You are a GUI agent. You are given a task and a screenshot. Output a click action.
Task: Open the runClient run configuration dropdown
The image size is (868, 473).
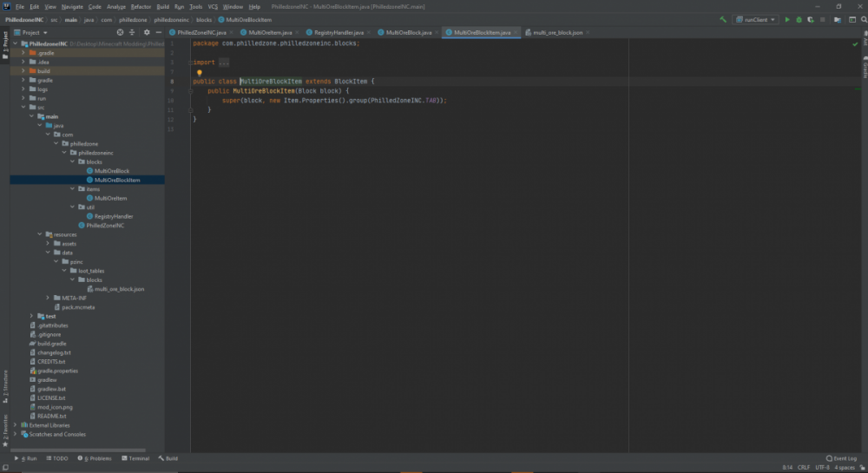(x=755, y=19)
